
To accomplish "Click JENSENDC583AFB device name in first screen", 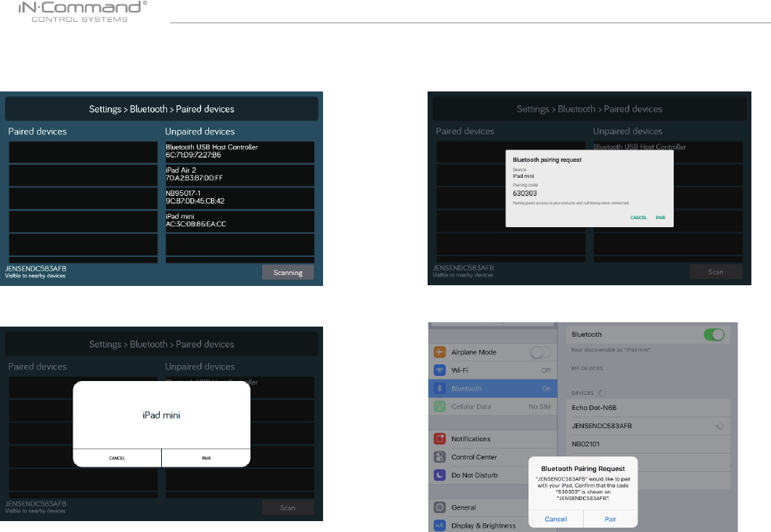I will (36, 269).
